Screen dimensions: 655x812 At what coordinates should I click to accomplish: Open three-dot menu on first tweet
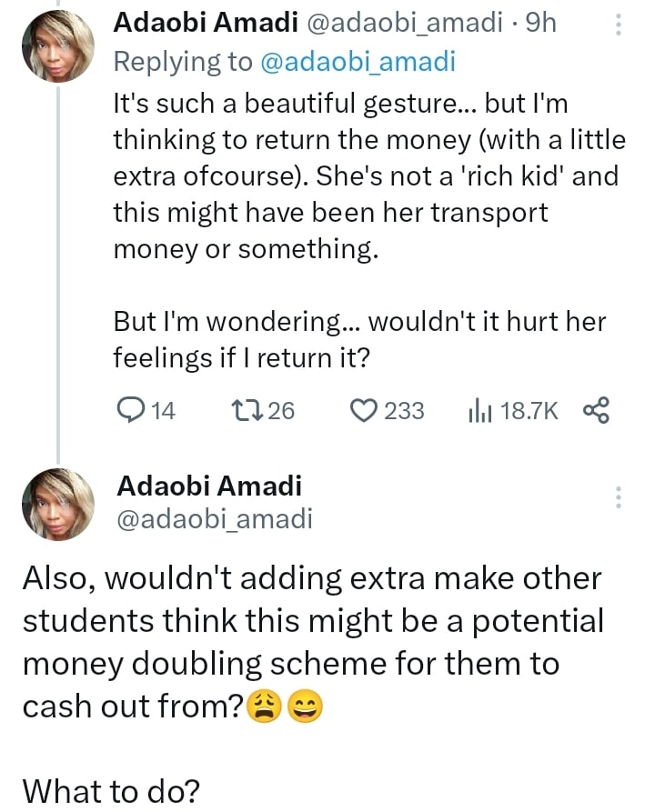click(619, 25)
